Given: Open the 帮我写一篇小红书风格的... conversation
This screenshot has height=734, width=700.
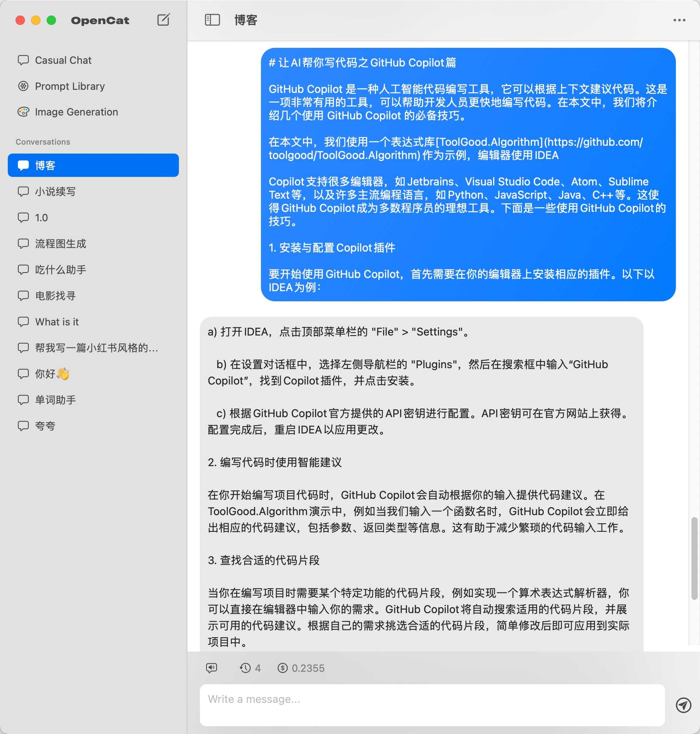Looking at the screenshot, I should 93,348.
